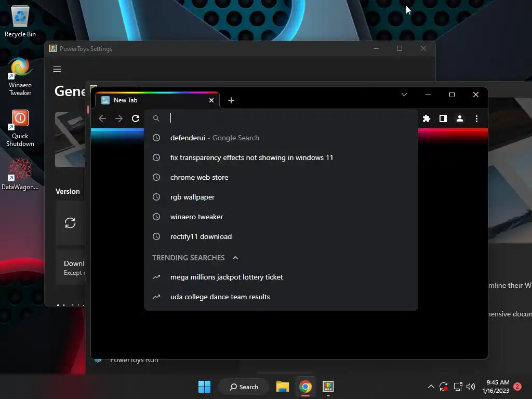Collapse the Trending Searches section

pos(235,258)
